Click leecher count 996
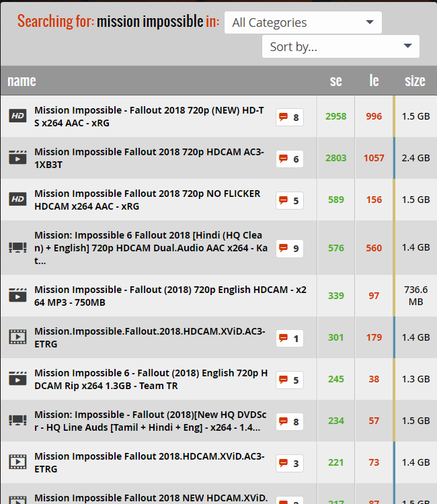The width and height of the screenshot is (437, 504). 374,116
